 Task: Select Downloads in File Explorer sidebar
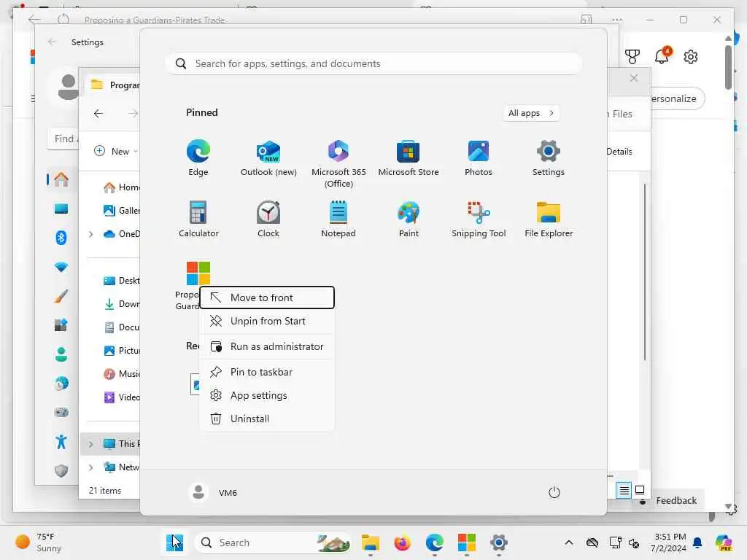(122, 304)
